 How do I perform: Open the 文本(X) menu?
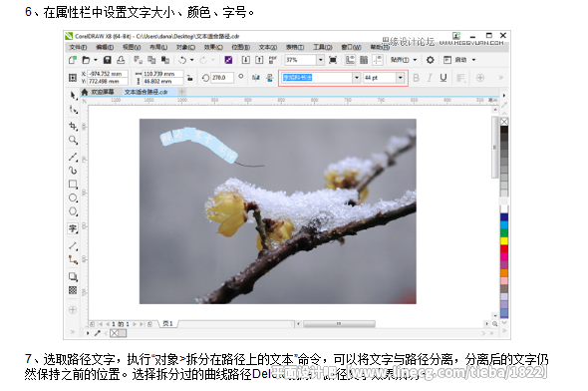(x=268, y=47)
